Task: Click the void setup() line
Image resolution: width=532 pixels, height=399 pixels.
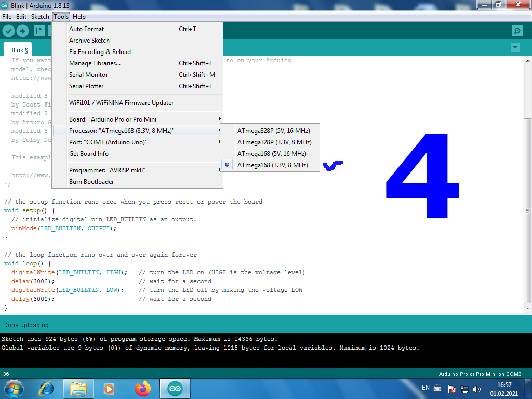Action: 30,211
